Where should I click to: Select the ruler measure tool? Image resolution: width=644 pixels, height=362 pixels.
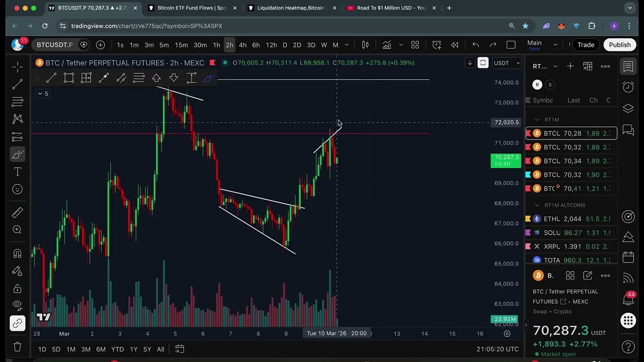[x=18, y=212]
